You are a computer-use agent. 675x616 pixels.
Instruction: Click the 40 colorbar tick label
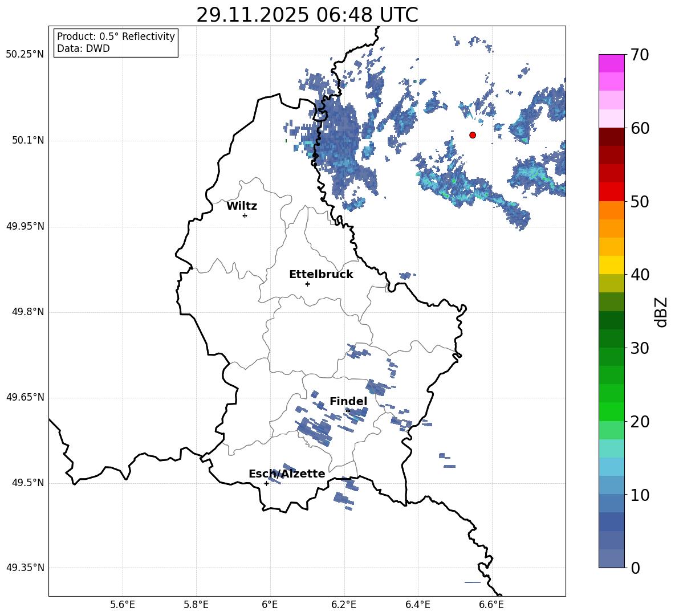pyautogui.click(x=640, y=275)
